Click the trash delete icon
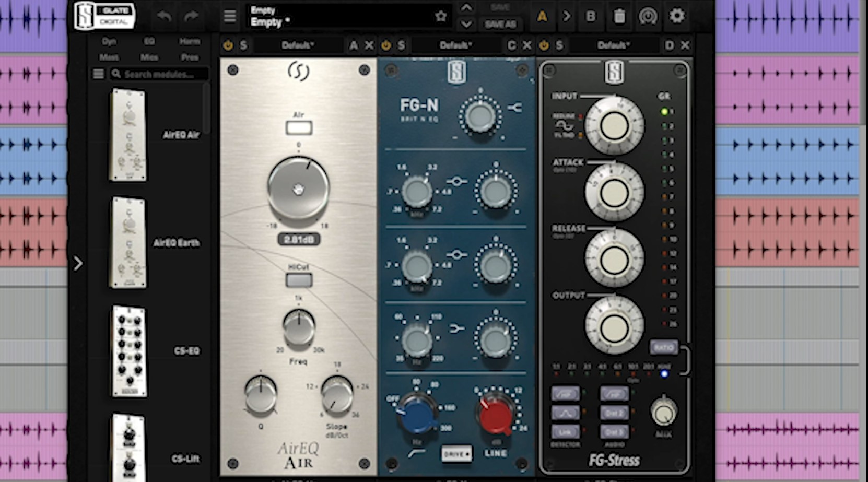 point(619,16)
